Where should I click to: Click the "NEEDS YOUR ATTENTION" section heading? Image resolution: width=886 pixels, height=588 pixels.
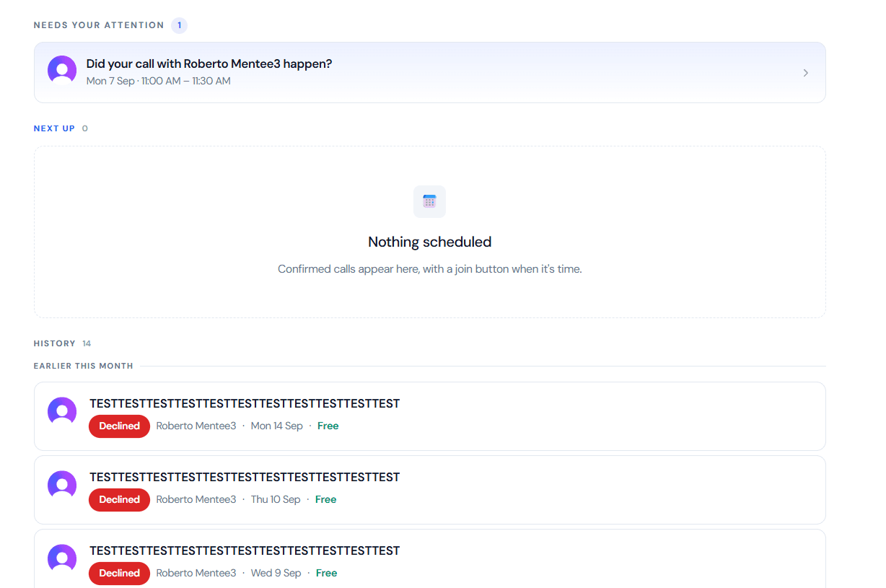pos(99,25)
